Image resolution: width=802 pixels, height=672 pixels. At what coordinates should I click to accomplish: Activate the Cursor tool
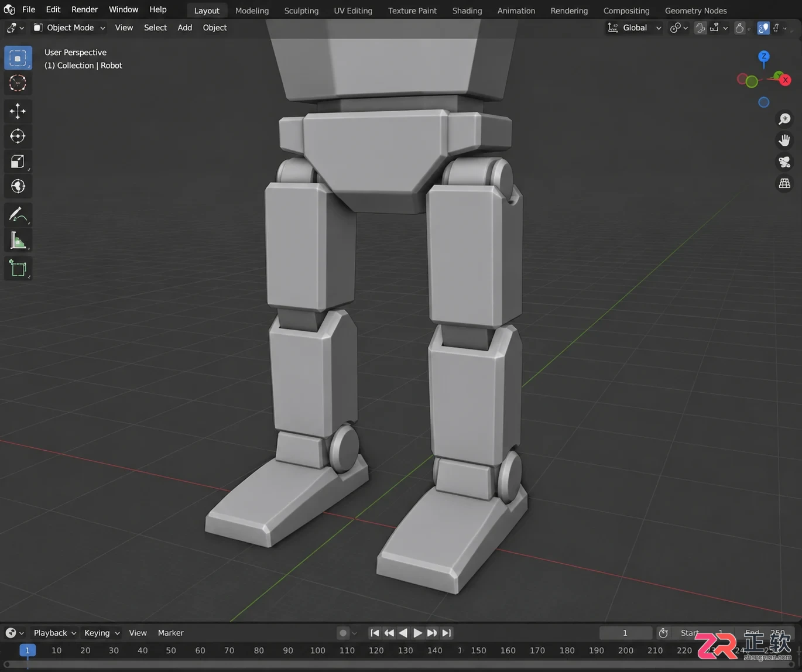(18, 83)
